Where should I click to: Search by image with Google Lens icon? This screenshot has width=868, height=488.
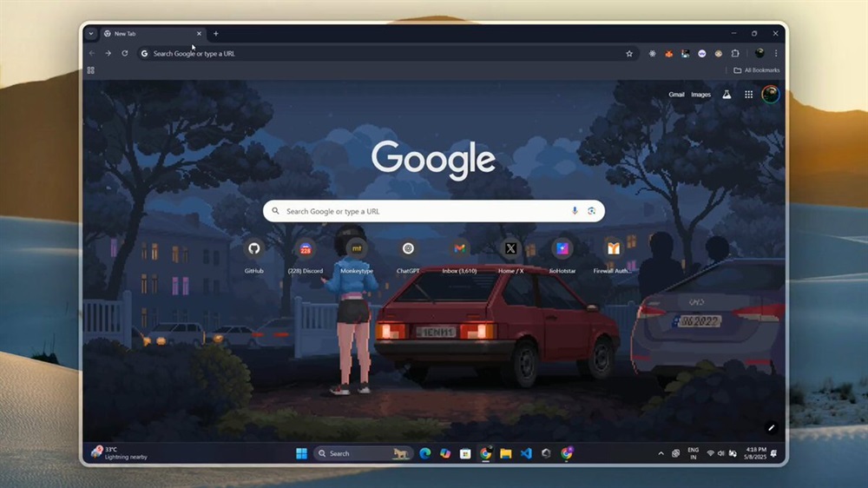(592, 211)
